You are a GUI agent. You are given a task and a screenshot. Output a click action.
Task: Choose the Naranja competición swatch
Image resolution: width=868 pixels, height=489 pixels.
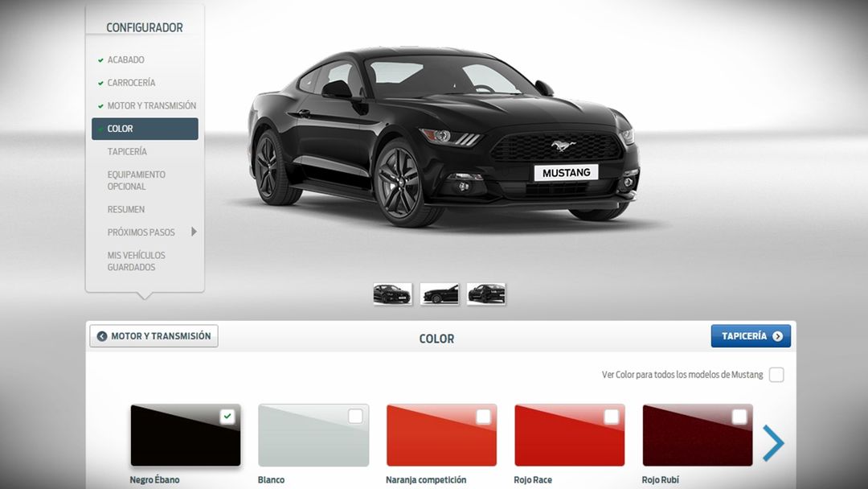tap(441, 435)
